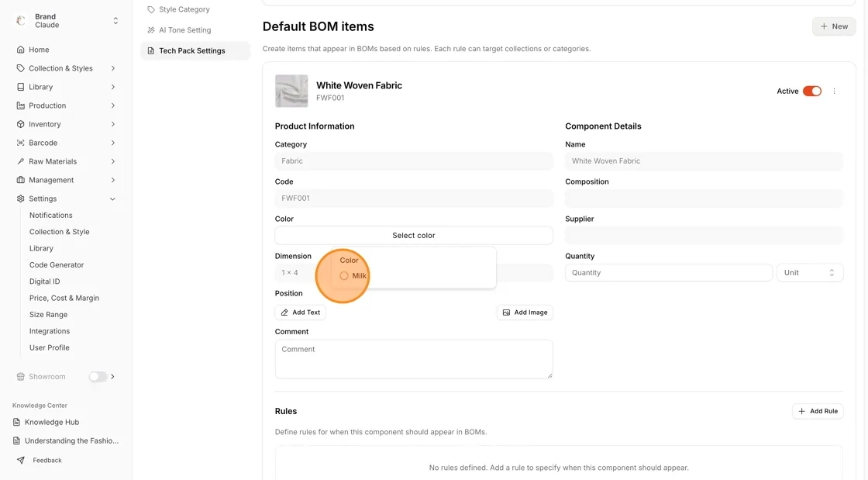868x480 pixels.
Task: Click the Category field showing Fabric
Action: pos(414,161)
